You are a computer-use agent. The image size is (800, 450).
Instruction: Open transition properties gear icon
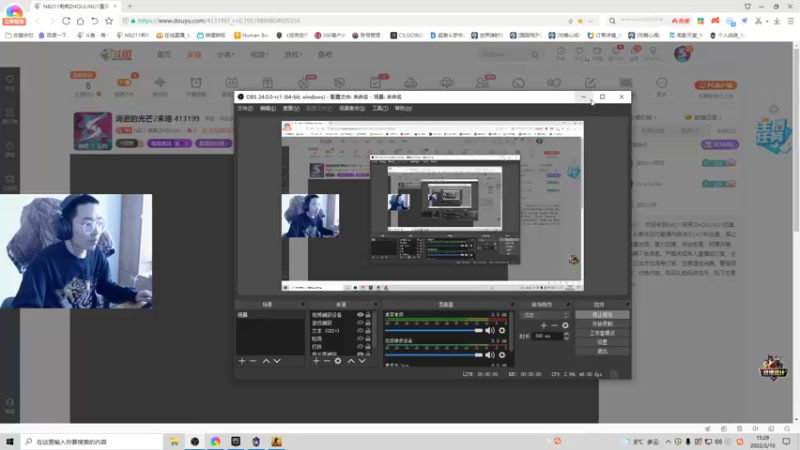click(565, 326)
